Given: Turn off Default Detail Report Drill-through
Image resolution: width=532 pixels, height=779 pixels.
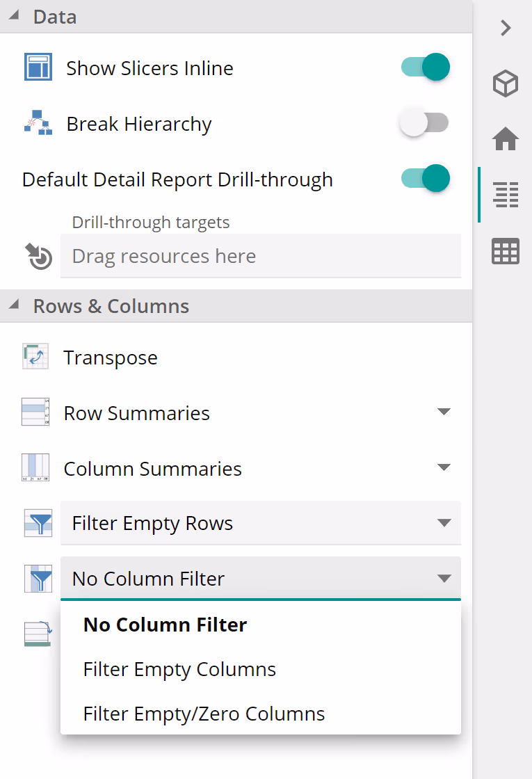Looking at the screenshot, I should tap(425, 179).
